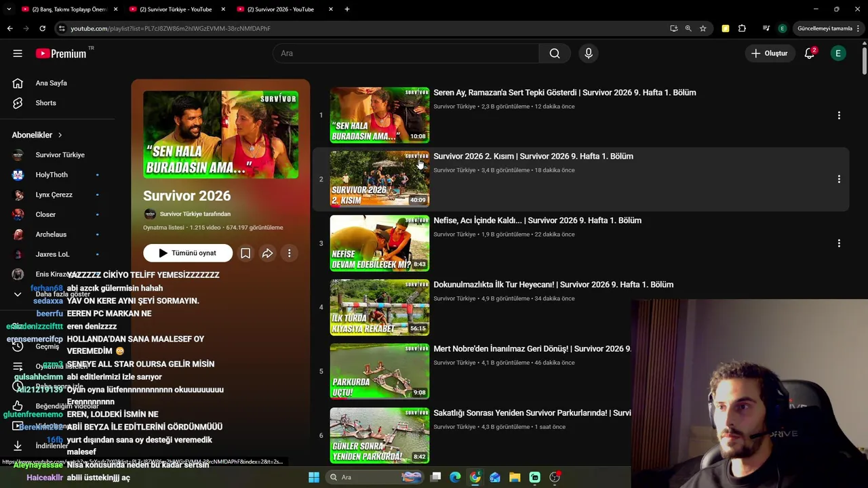Save the Survivor 2026 playlist with the bookmark icon
The height and width of the screenshot is (488, 868).
pos(245,253)
